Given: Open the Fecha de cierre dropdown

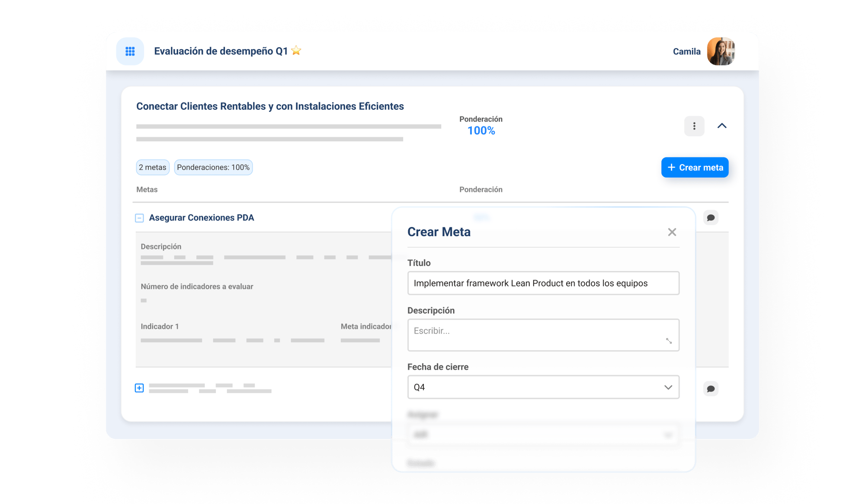Looking at the screenshot, I should (x=543, y=387).
